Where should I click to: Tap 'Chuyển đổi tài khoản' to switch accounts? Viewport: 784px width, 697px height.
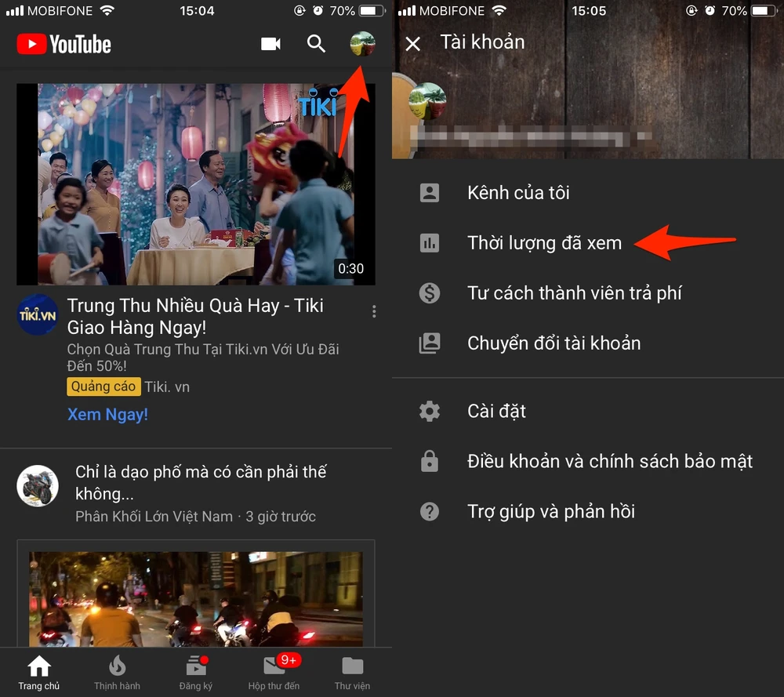pyautogui.click(x=554, y=343)
